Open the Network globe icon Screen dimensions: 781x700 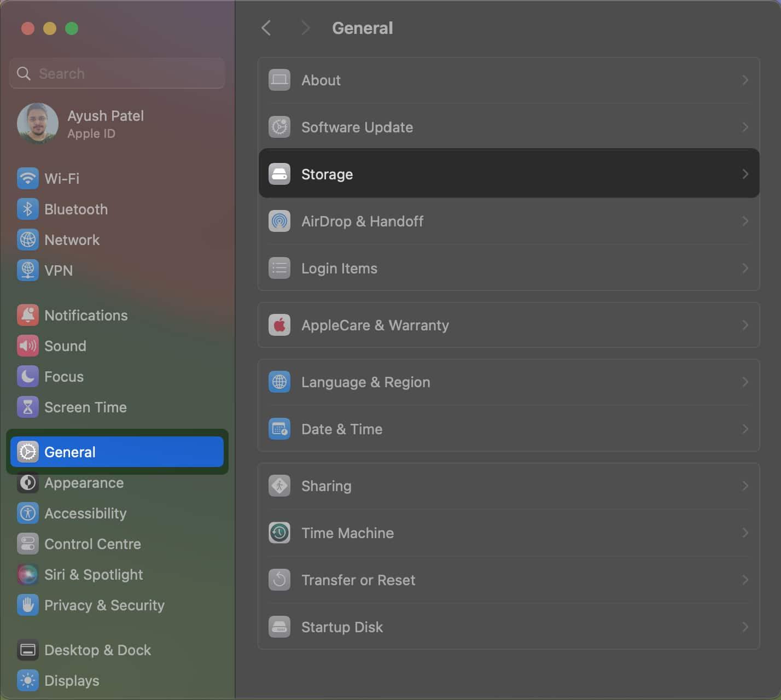click(x=27, y=240)
